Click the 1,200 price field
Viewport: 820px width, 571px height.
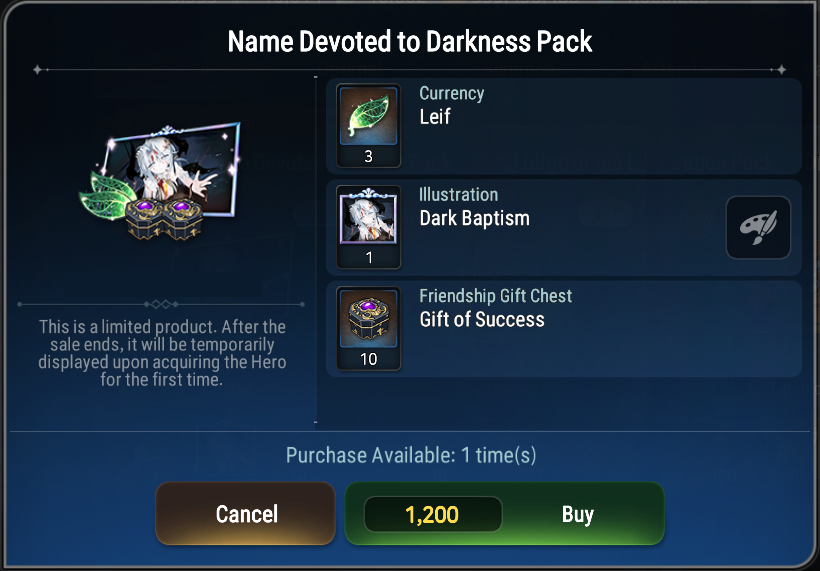[x=432, y=515]
